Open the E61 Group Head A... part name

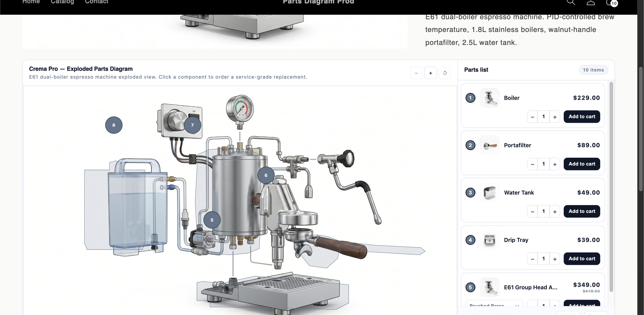530,287
